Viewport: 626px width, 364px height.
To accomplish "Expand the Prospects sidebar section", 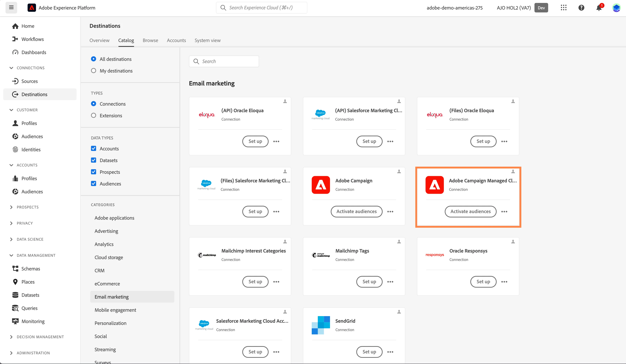I will 11,207.
